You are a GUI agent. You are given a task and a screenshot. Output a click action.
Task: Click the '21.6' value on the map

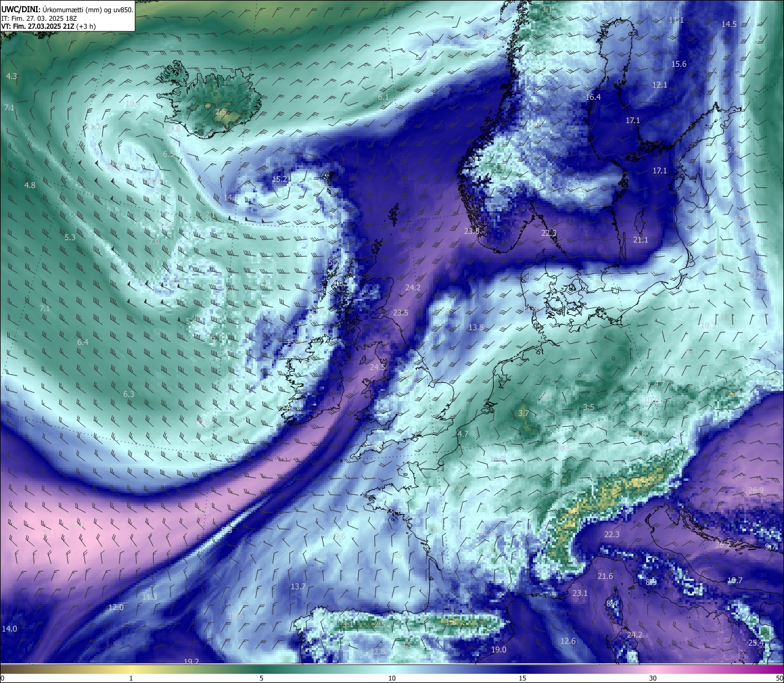(605, 576)
